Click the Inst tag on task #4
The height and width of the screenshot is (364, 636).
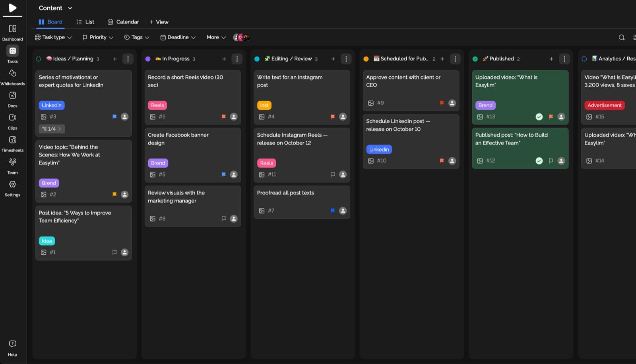(264, 105)
